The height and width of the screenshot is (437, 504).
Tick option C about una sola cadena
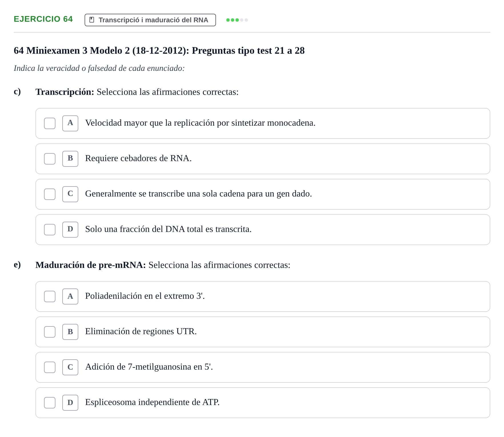tap(50, 194)
